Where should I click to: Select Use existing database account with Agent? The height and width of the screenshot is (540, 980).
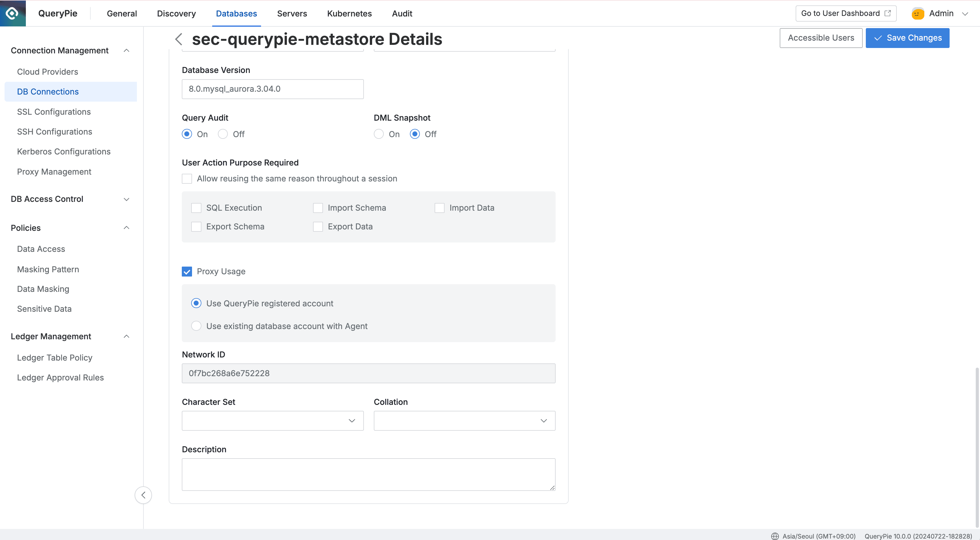click(196, 326)
